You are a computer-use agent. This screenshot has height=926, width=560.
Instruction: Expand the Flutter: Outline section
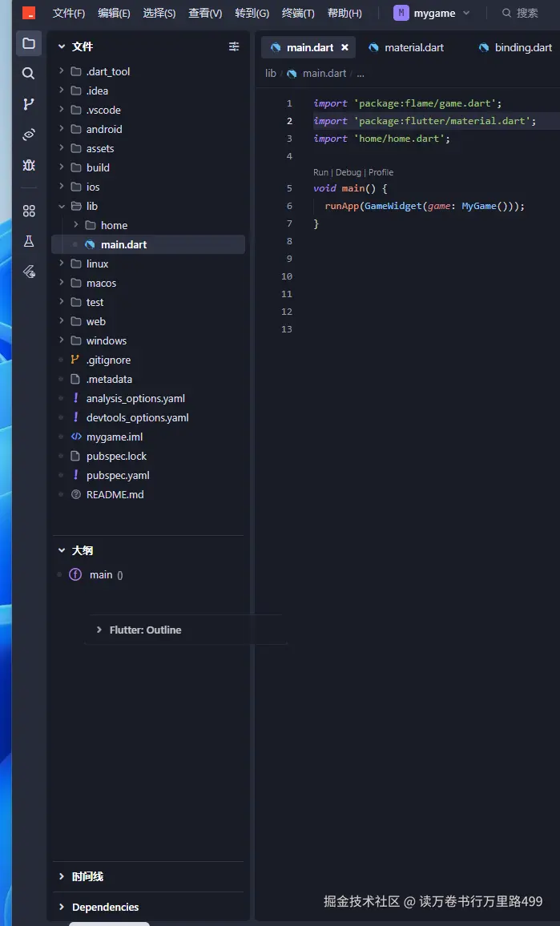(145, 630)
